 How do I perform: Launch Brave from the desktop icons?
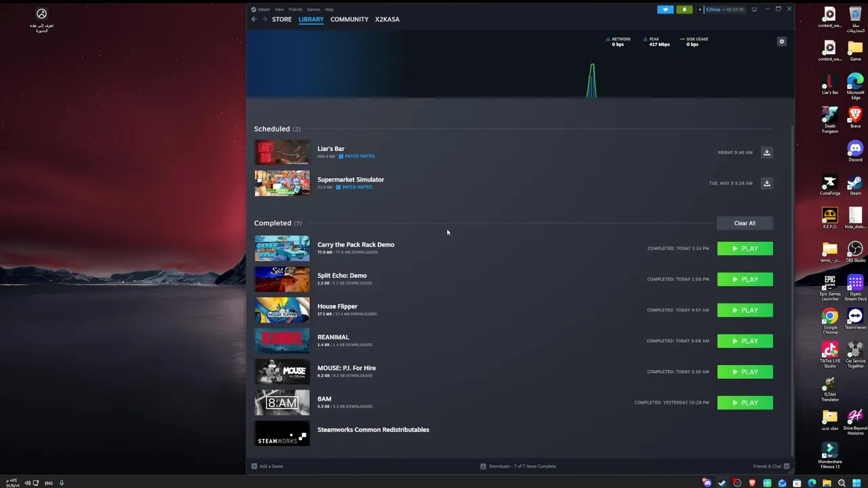tap(855, 117)
